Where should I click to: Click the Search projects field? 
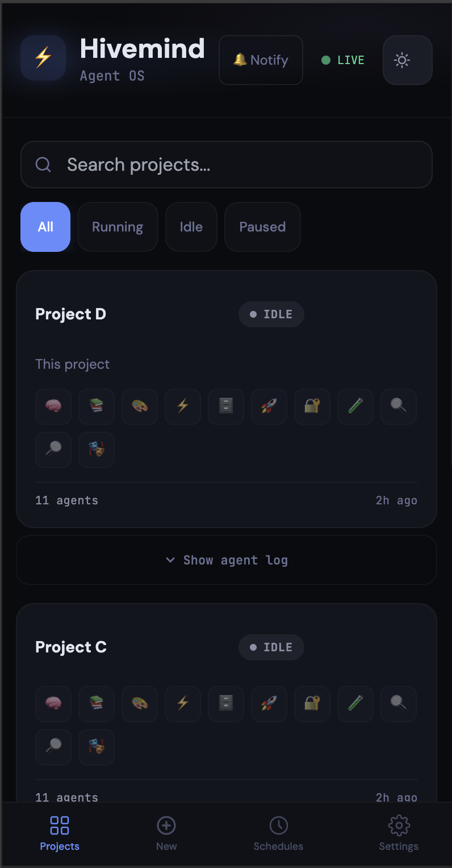[x=226, y=165]
